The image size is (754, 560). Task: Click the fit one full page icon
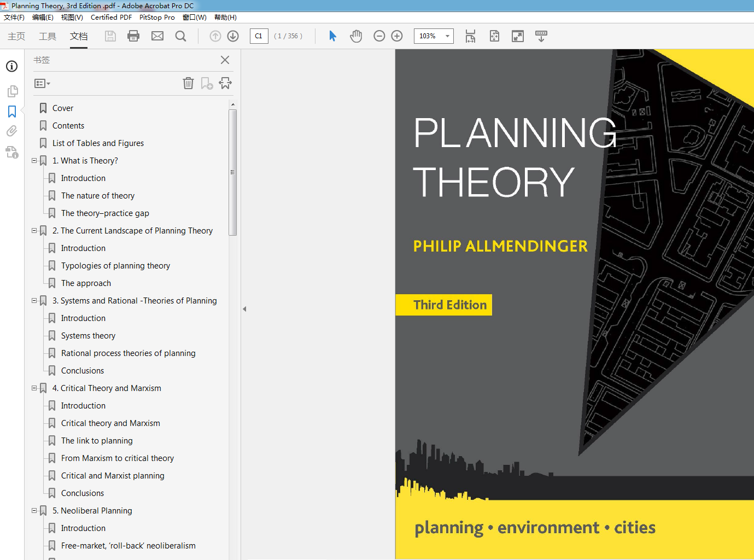pos(494,36)
